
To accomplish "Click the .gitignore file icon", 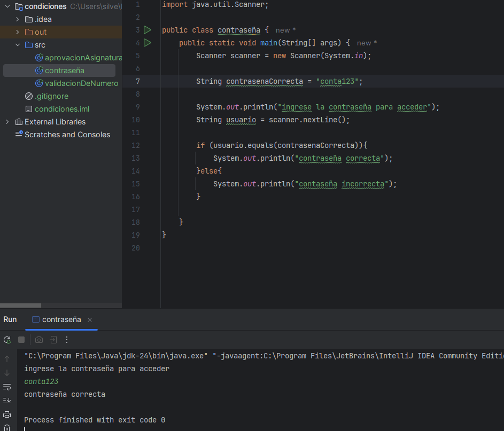I will click(29, 96).
